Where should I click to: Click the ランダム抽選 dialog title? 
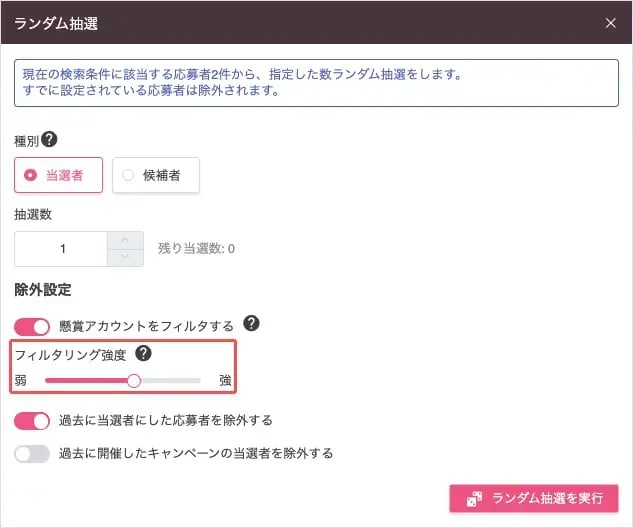pos(56,23)
